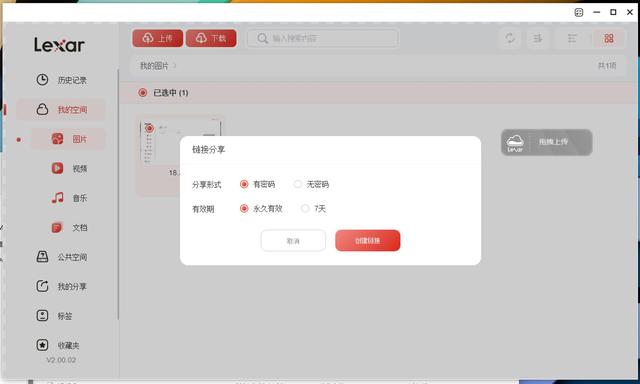Open the 视频 category
This screenshot has width=640, height=384.
point(69,169)
